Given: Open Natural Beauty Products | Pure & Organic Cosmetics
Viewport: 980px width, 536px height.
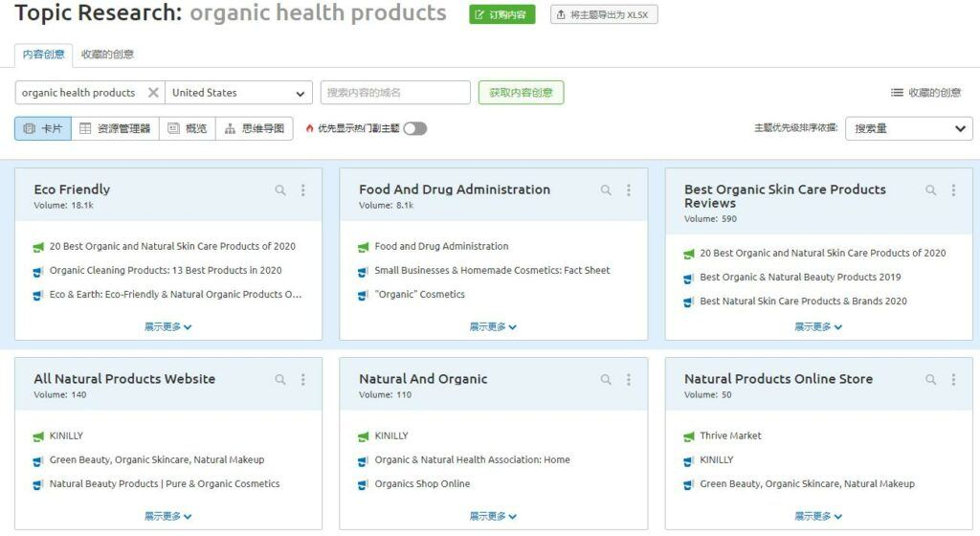Looking at the screenshot, I should [x=165, y=484].
